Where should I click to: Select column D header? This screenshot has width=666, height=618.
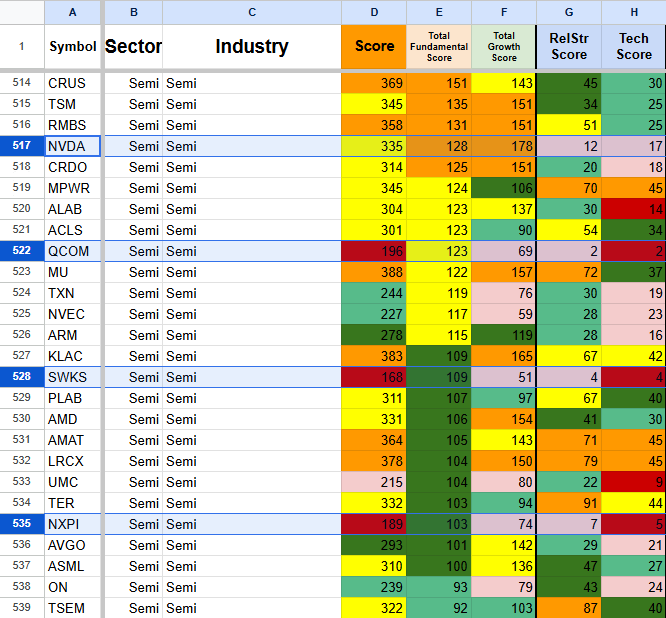coord(374,12)
